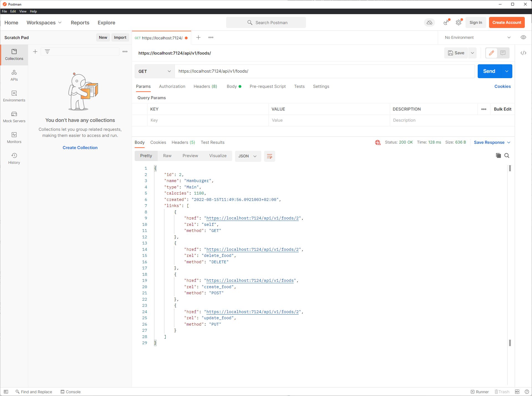Click the Create Collection button
The image size is (532, 396).
click(80, 147)
